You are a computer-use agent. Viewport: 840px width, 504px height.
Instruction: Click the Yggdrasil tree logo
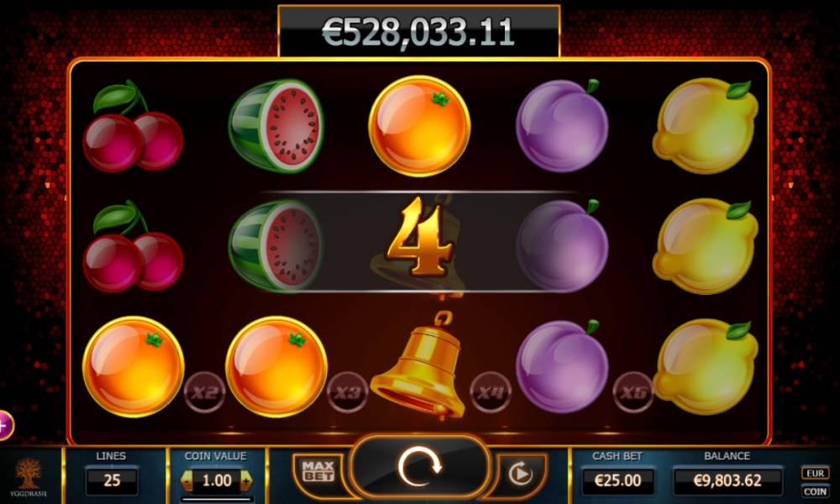click(27, 476)
